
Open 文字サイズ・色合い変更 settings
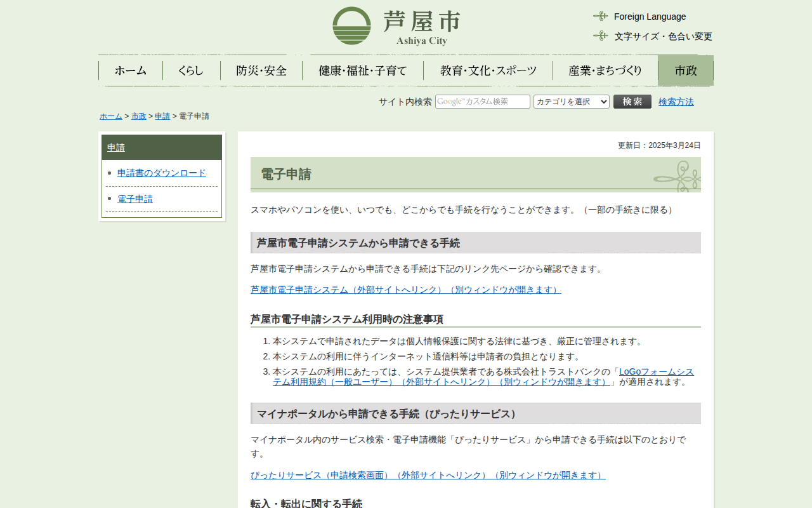point(663,36)
